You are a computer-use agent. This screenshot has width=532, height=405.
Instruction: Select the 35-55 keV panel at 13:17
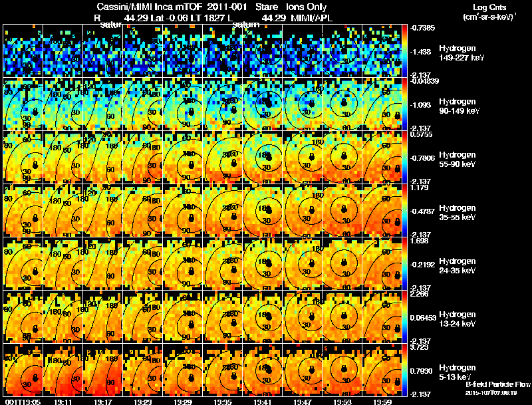103,211
